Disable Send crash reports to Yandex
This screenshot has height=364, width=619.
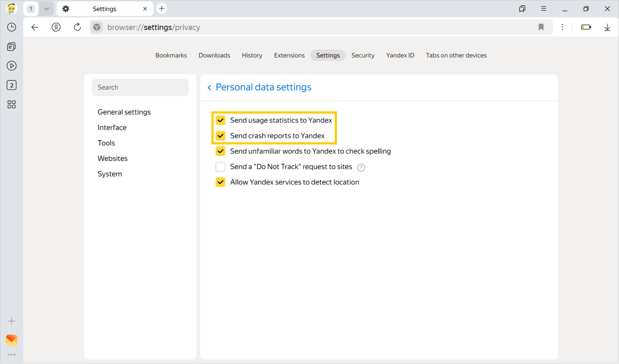pos(220,136)
